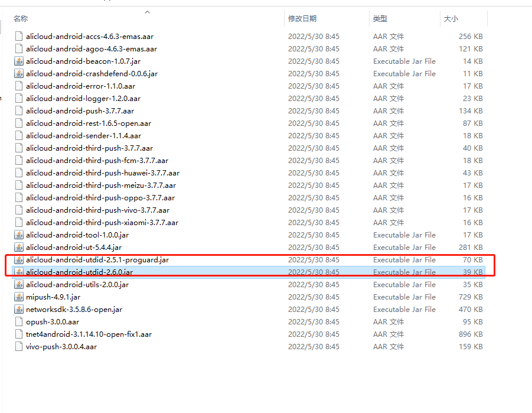Select file name alicloud-android-third-push-3.7.7.aar
532x413 pixels.
click(89, 148)
